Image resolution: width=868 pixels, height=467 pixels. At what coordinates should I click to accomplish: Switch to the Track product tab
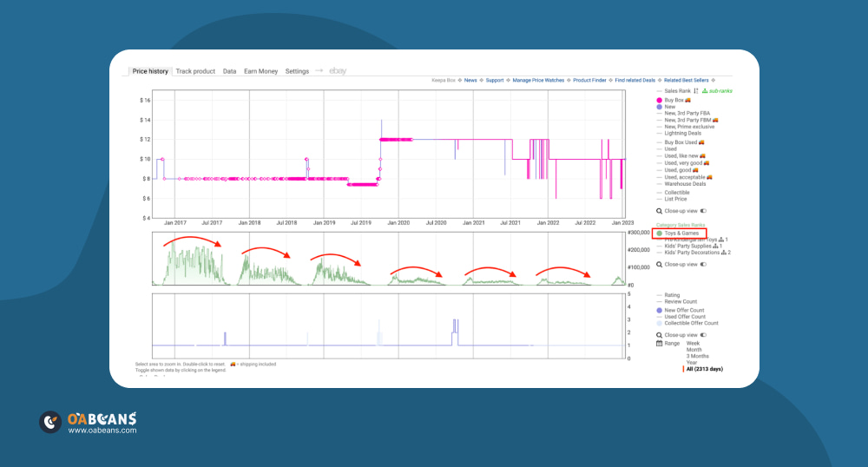(195, 71)
